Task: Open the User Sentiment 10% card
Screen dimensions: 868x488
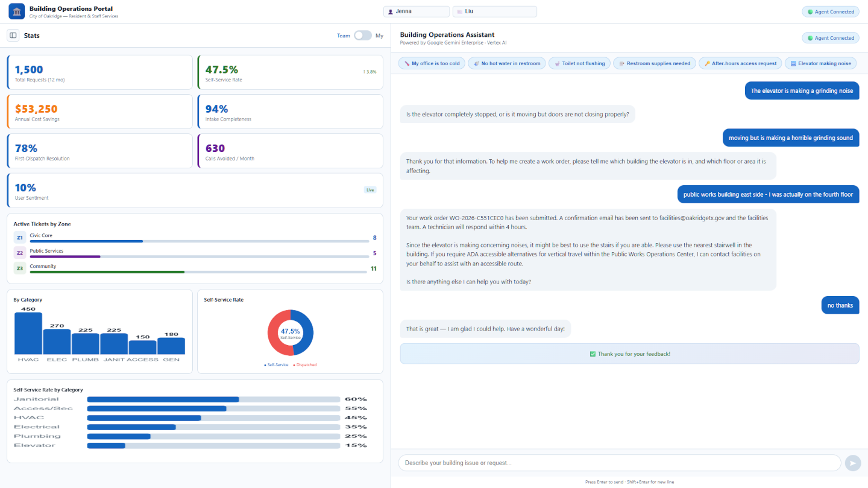Action: (x=195, y=191)
